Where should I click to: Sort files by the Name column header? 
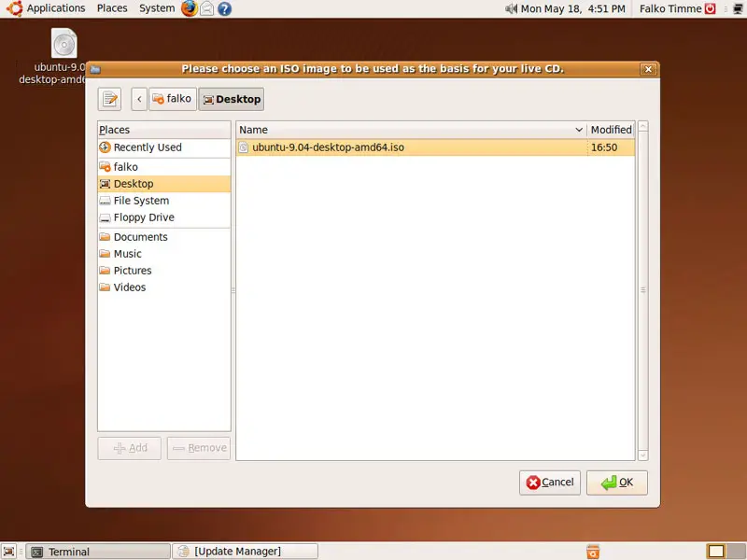coord(411,130)
